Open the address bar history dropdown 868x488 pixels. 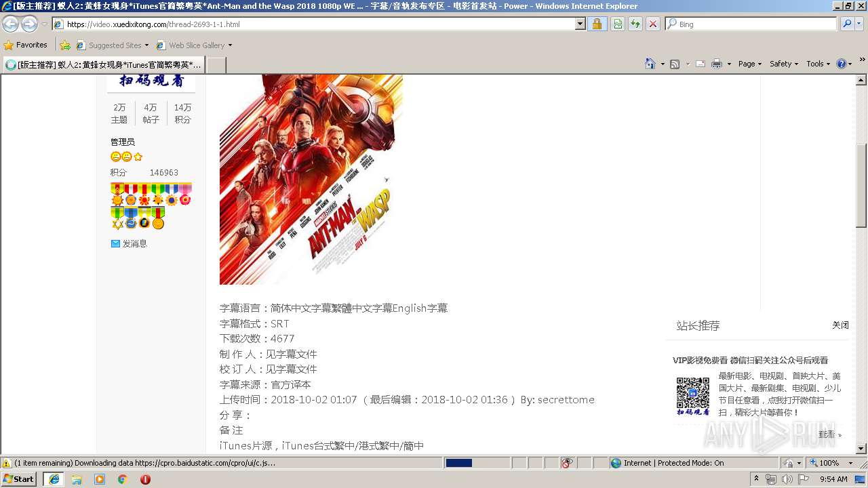tap(580, 24)
